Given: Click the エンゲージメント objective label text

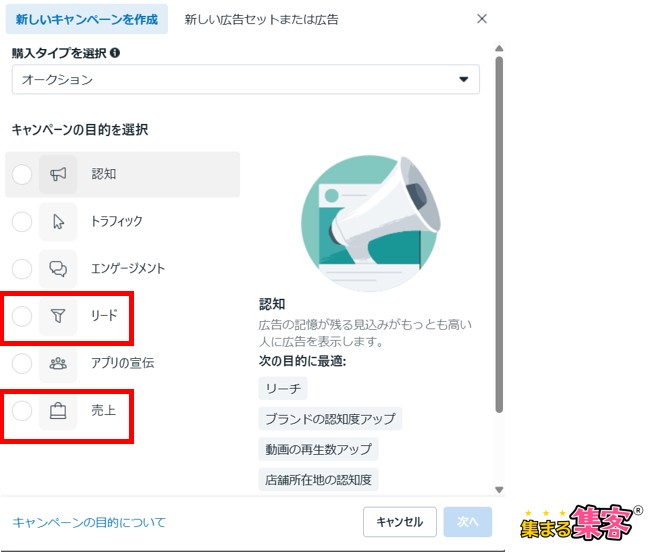Looking at the screenshot, I should (128, 269).
